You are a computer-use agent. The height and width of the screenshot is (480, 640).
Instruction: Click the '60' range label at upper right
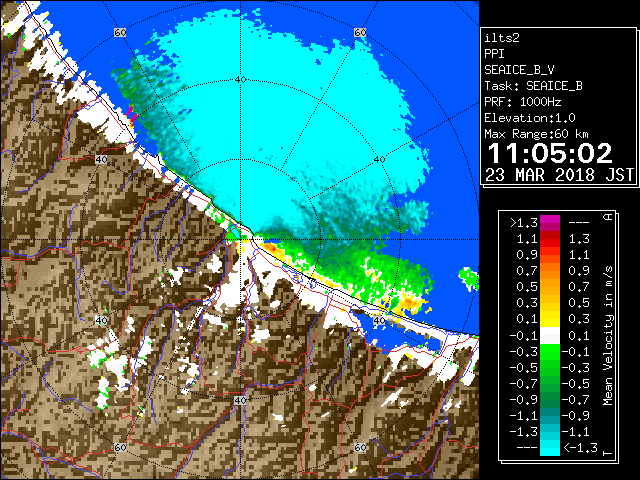click(360, 32)
